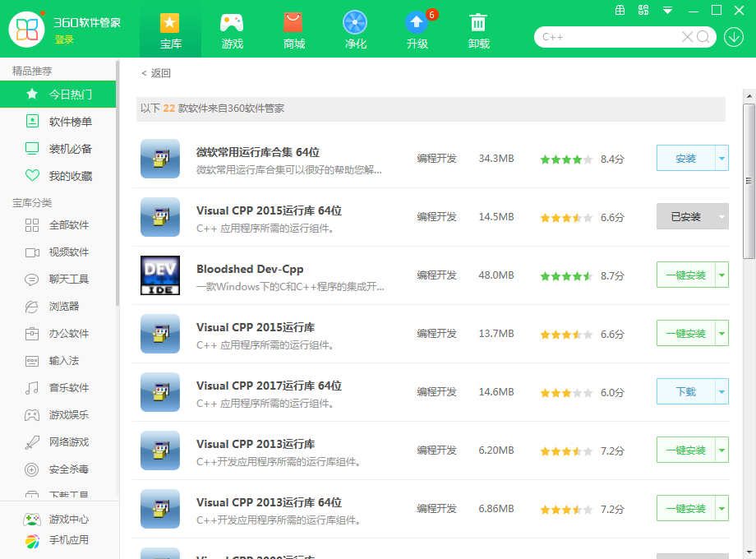
Task: Click the main list vertical scrollbar thumb
Action: (x=749, y=182)
